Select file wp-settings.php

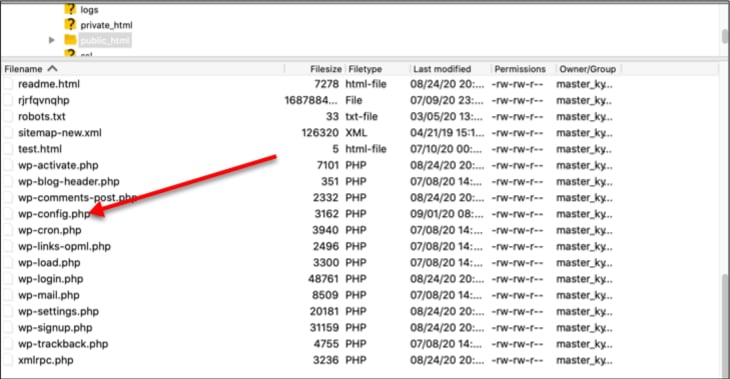tap(59, 311)
